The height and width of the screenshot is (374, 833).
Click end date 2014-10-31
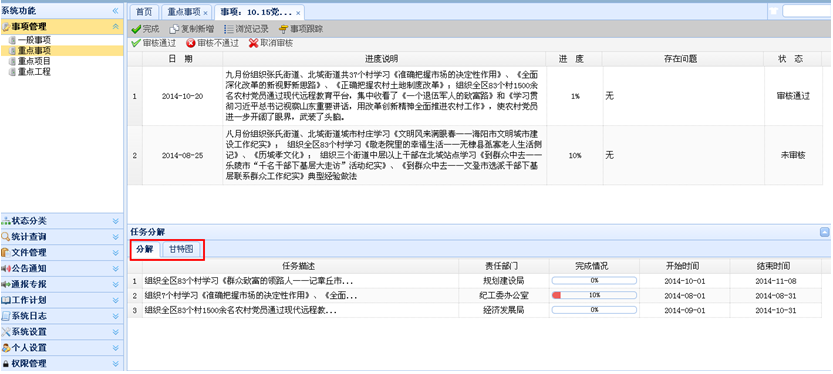coord(775,310)
